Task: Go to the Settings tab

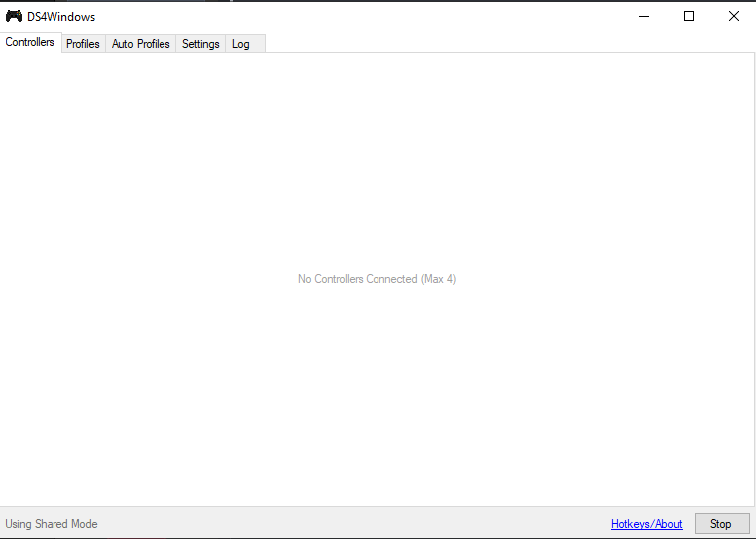Action: (200, 44)
